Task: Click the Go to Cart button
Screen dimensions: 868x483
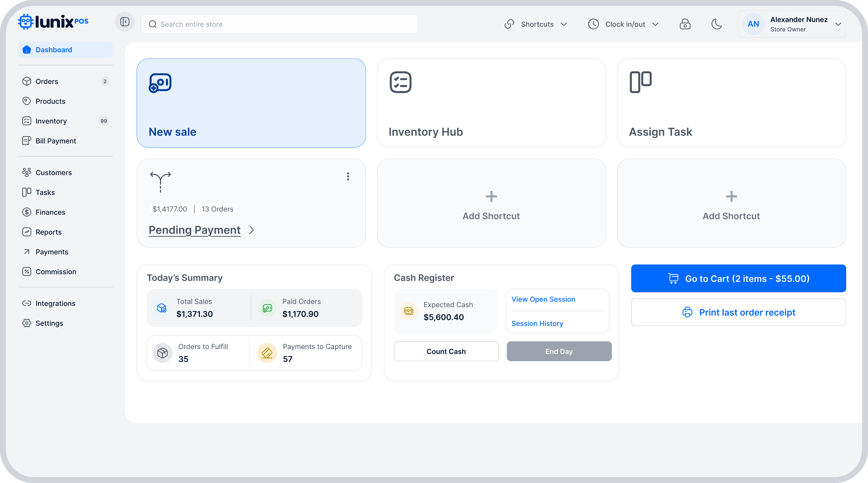Action: point(738,278)
